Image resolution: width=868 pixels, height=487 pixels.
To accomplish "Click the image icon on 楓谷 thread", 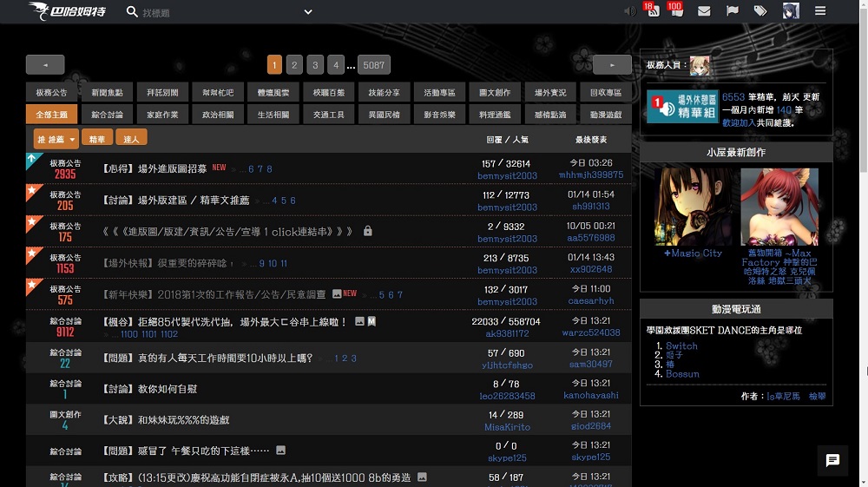I will tap(360, 321).
